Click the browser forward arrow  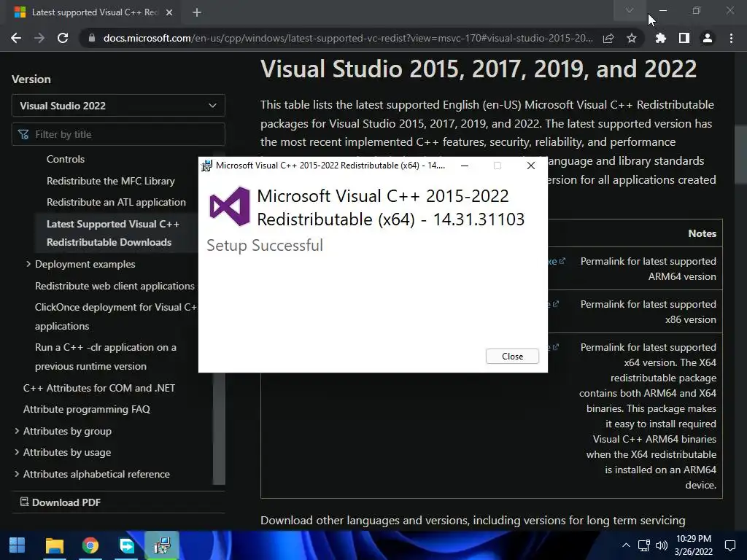(39, 38)
